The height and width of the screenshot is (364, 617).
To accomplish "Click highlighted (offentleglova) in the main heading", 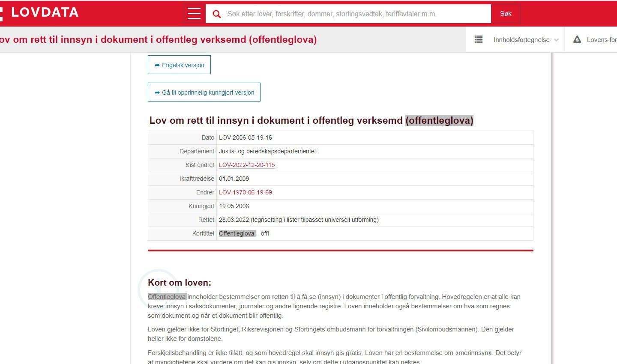I will click(x=439, y=120).
